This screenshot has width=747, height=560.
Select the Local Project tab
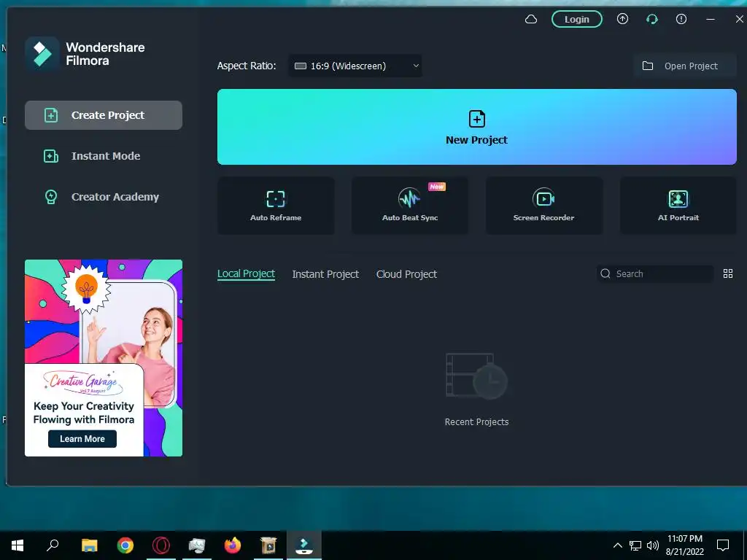click(246, 274)
